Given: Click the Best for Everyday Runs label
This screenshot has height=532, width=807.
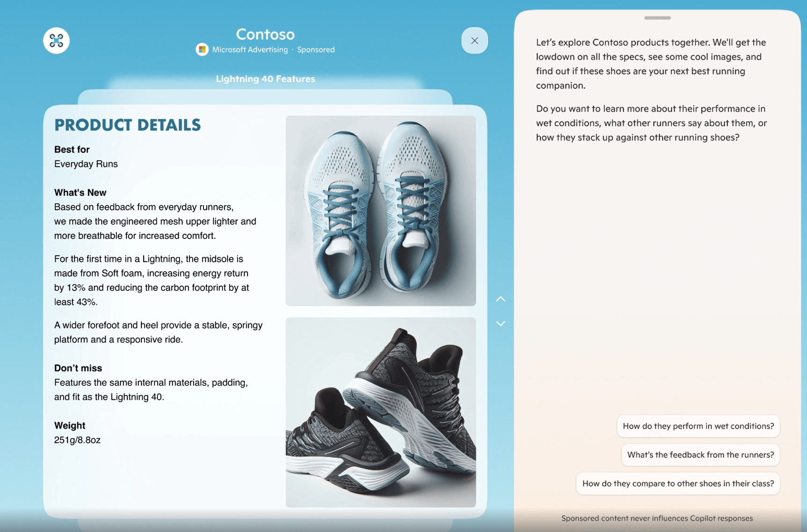Looking at the screenshot, I should 86,157.
